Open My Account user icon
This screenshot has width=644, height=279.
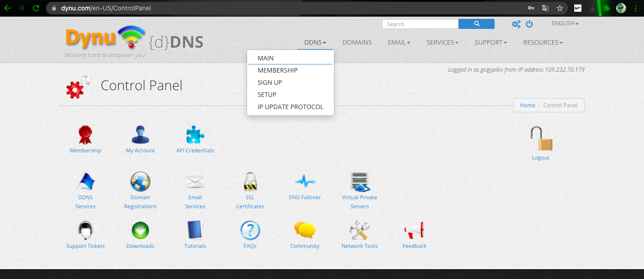[x=140, y=134]
